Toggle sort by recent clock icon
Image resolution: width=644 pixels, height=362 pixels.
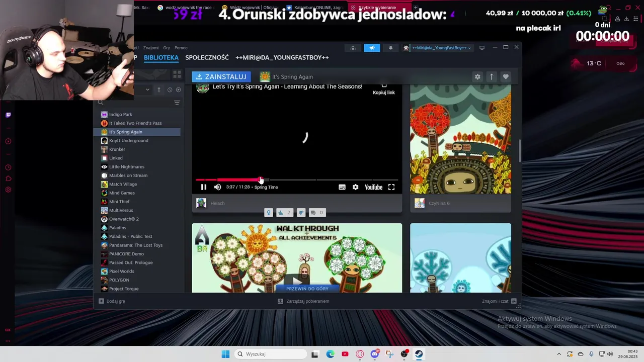(x=170, y=89)
